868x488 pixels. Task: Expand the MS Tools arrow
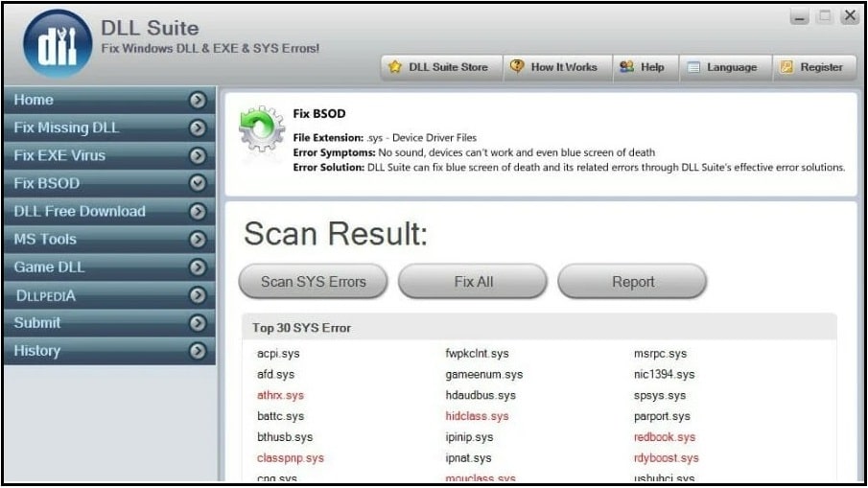coord(198,240)
